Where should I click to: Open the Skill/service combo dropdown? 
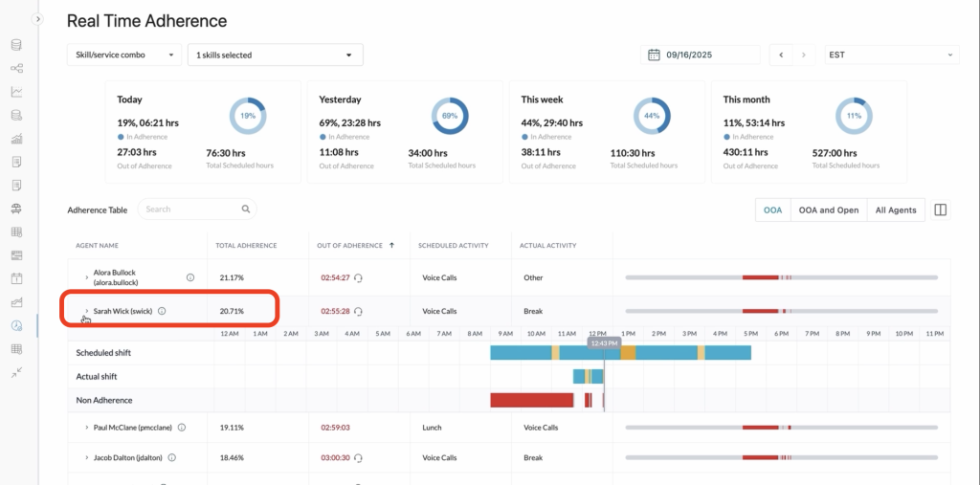click(x=124, y=55)
